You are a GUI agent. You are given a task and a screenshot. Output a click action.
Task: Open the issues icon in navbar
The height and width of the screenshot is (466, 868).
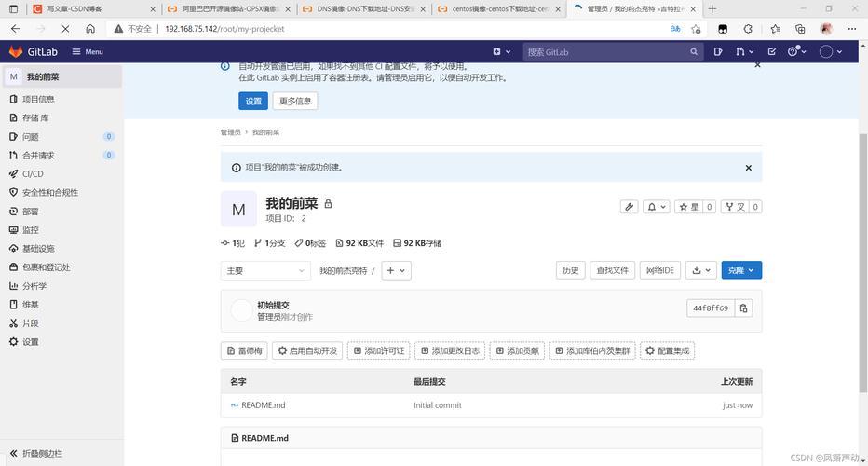coord(718,51)
